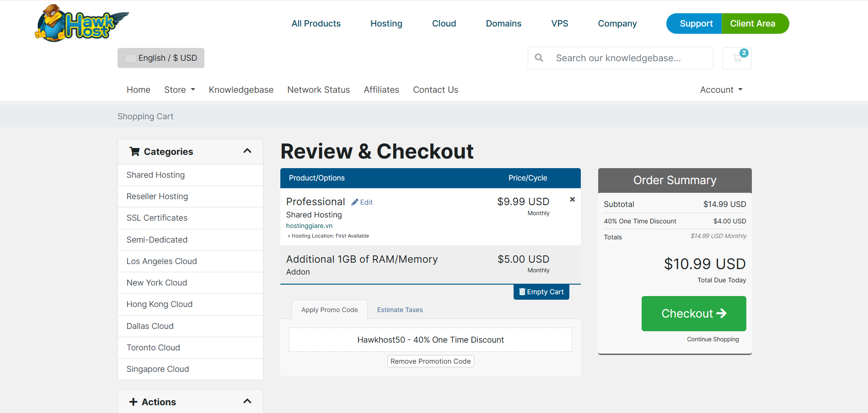
Task: Remove Professional item with X icon
Action: pyautogui.click(x=572, y=200)
